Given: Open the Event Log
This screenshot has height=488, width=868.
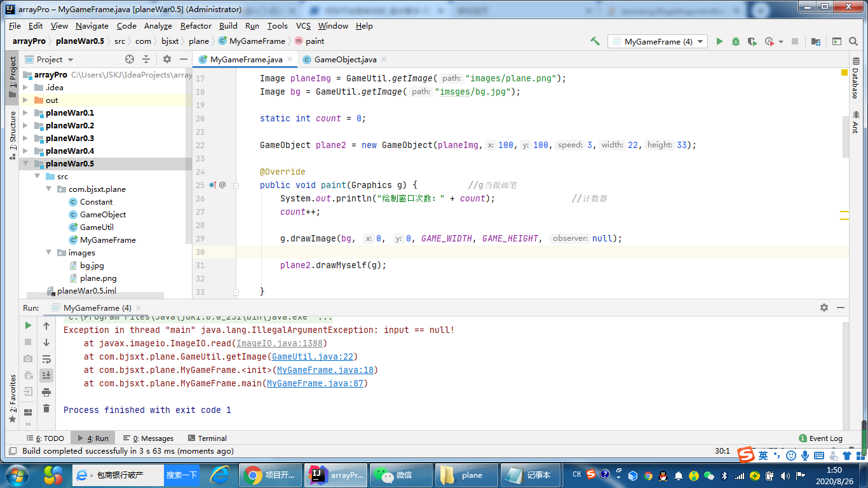Looking at the screenshot, I should [820, 438].
